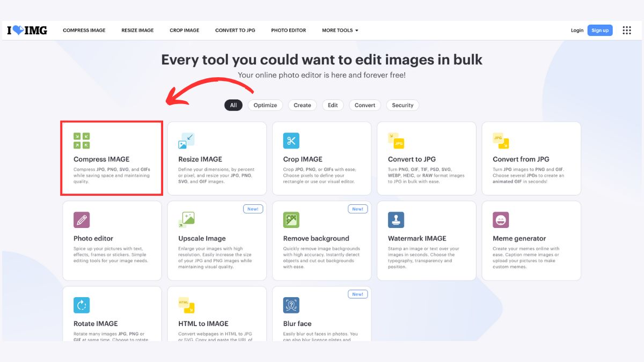The height and width of the screenshot is (362, 644).
Task: Click the New! badge on Upscale Image
Action: coord(253,209)
